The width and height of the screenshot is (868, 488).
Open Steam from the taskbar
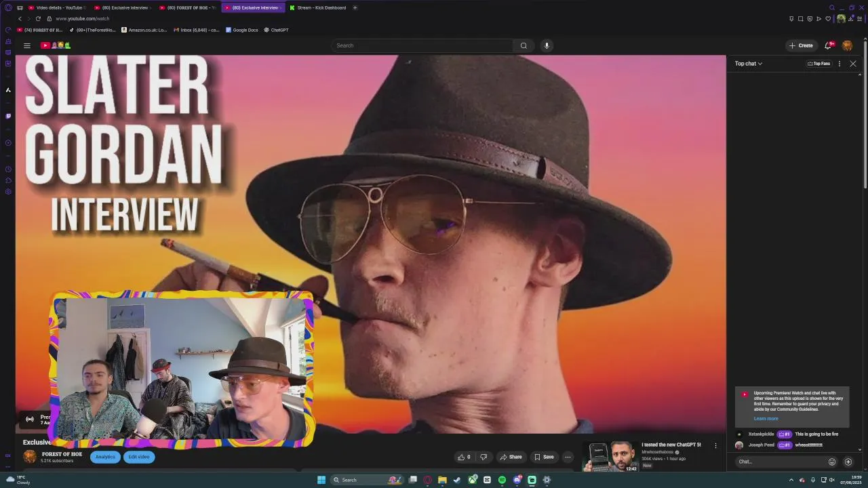[x=457, y=480]
